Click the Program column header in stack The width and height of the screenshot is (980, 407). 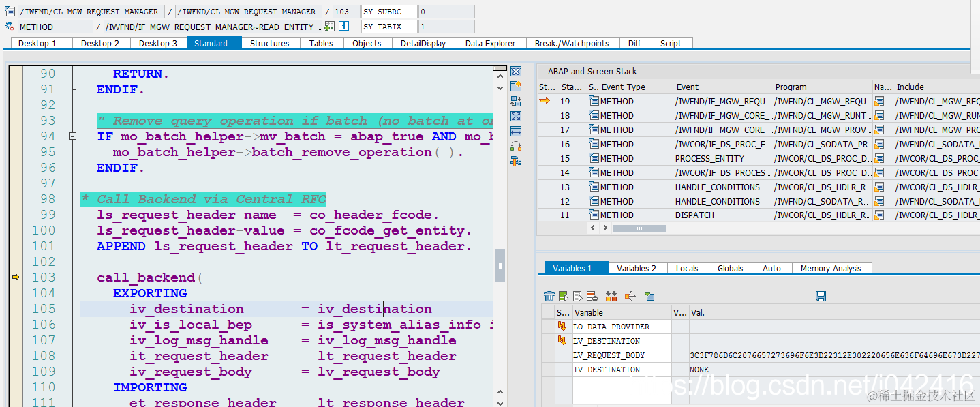(823, 87)
